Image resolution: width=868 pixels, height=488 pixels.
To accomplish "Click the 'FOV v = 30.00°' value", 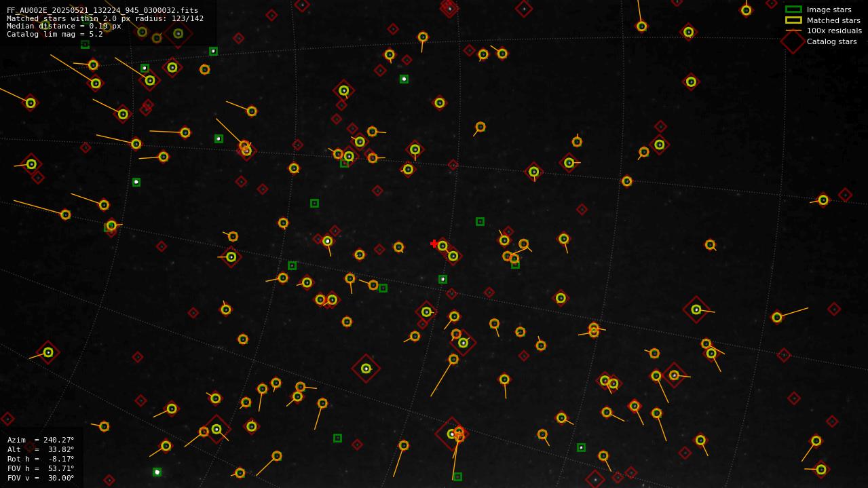I will [x=41, y=478].
